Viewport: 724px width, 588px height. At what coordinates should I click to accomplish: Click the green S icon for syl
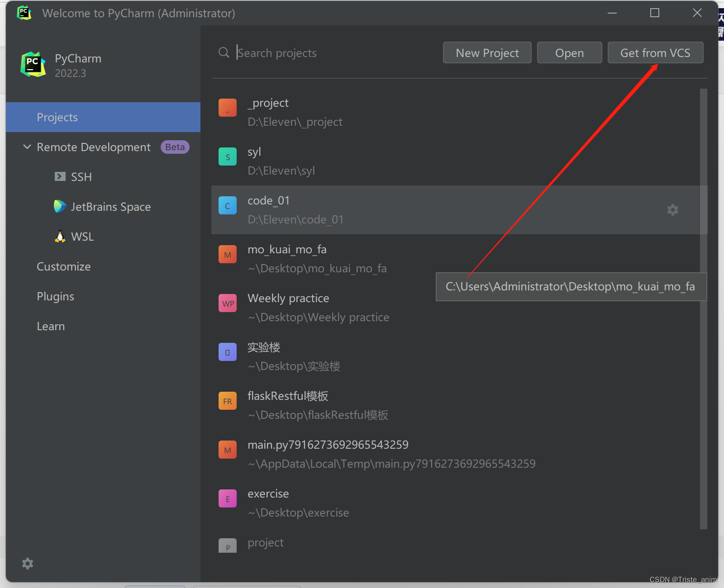point(228,156)
